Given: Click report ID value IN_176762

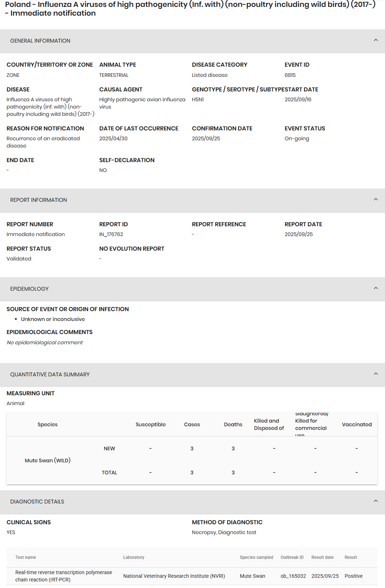Looking at the screenshot, I should click(111, 234).
